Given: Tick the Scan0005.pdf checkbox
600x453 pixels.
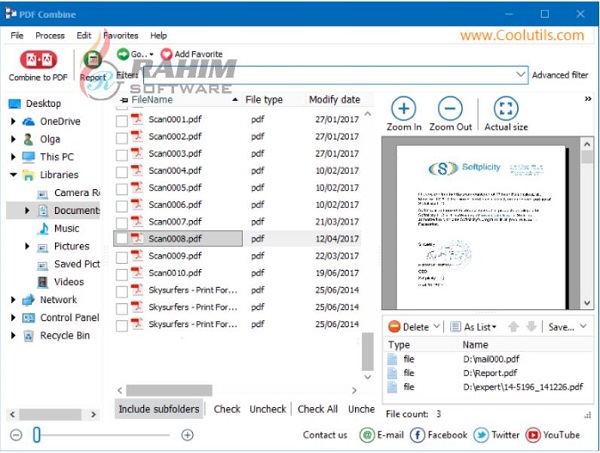Looking at the screenshot, I should click(122, 188).
